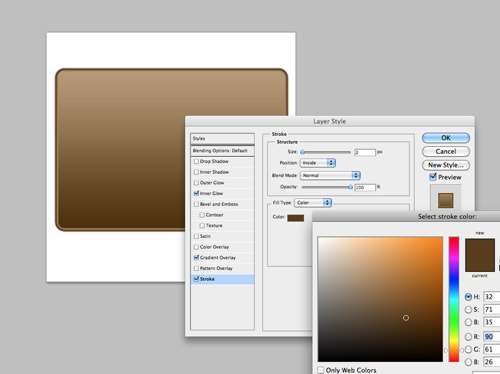Click the stroke Size input field
This screenshot has height=374, width=500.
[x=365, y=152]
